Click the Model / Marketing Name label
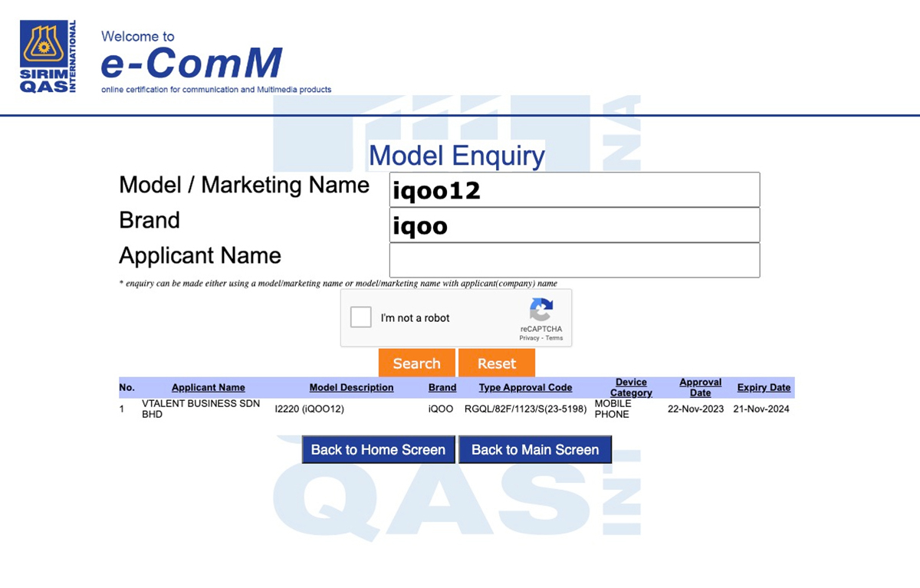This screenshot has height=588, width=920. point(244,186)
